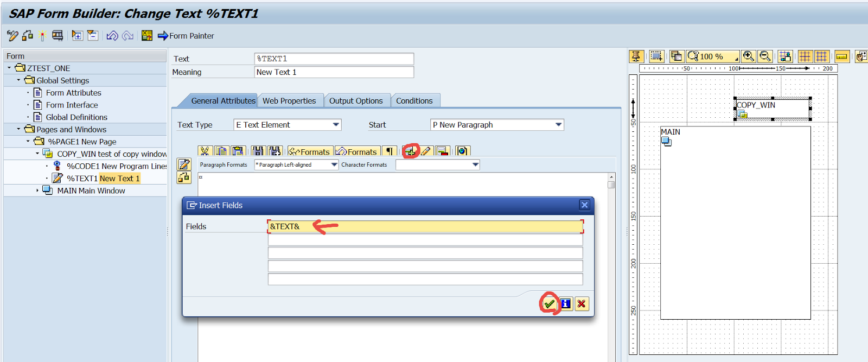Click the Undo arrow icon
Viewport: 868px width, 362px height.
112,36
